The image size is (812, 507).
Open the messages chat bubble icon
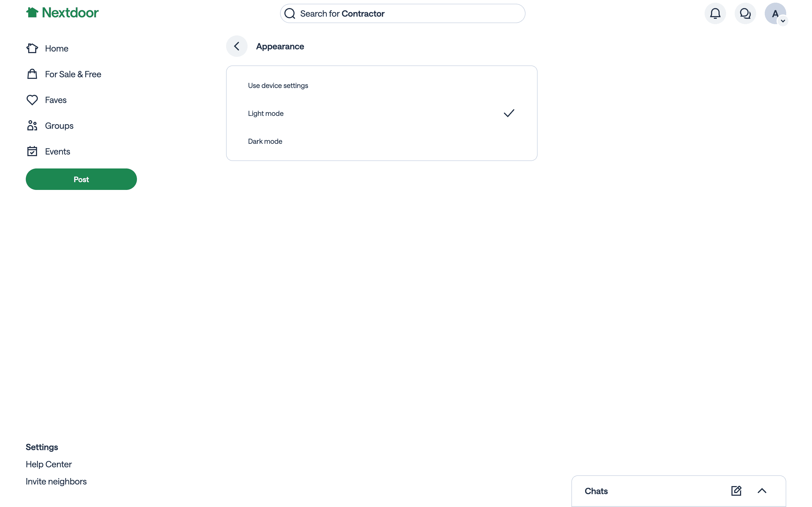click(745, 13)
